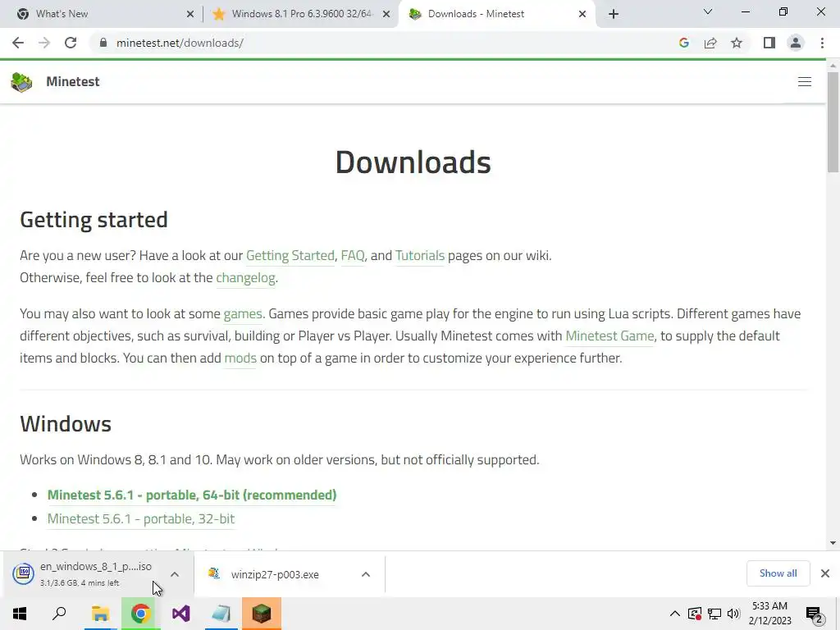
Task: Open Google search icon in address bar
Action: click(x=683, y=43)
